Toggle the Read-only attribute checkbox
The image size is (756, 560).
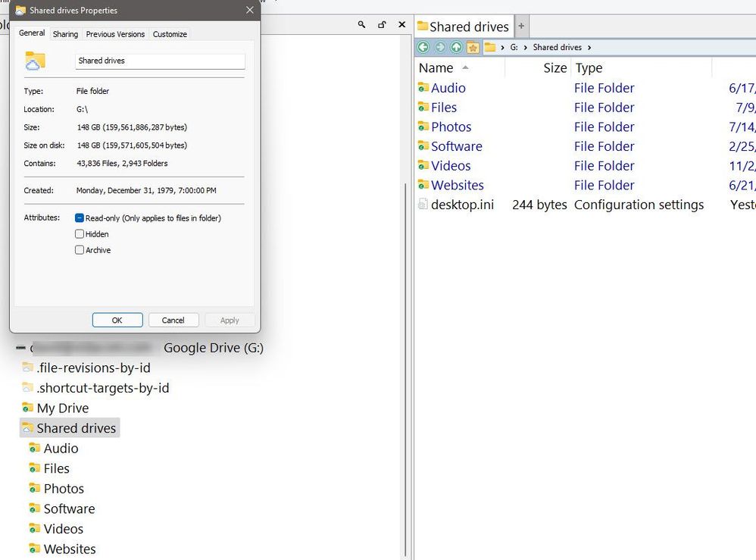80,218
